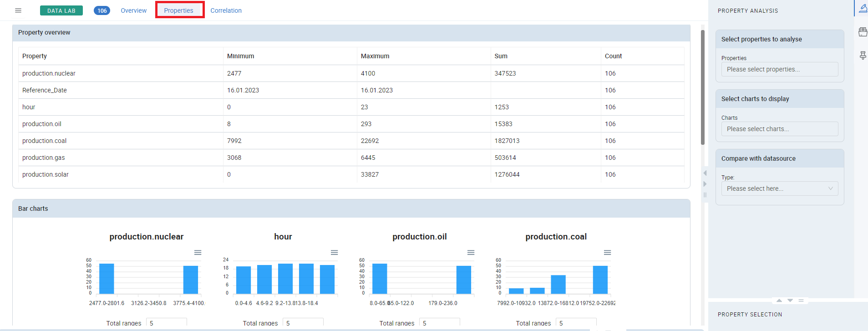
Task: Select the property analysis microscope icon
Action: coord(863,8)
